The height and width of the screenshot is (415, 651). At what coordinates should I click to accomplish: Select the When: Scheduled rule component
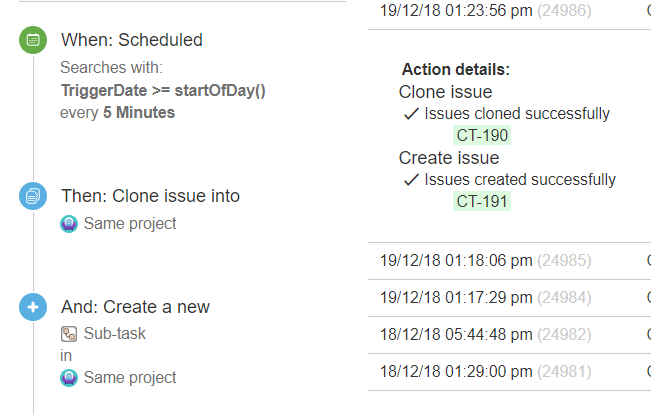tap(132, 40)
